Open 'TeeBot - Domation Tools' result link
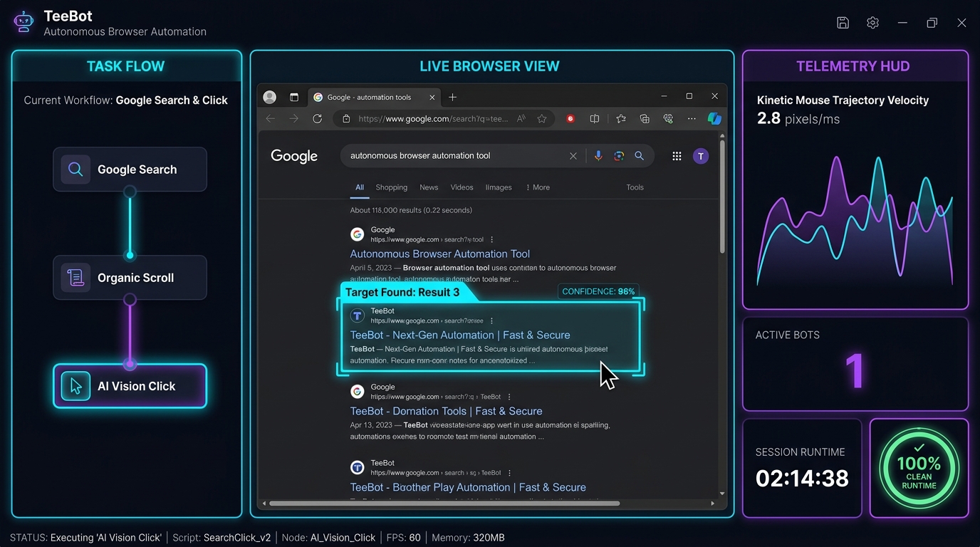The width and height of the screenshot is (980, 547). point(446,411)
